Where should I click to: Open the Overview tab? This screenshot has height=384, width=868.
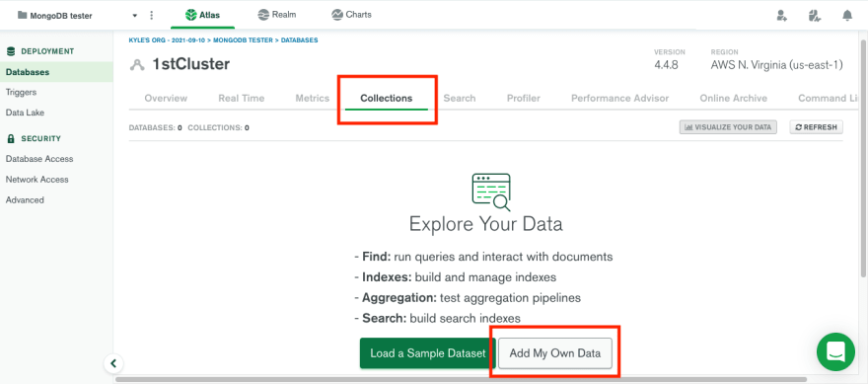coord(166,98)
